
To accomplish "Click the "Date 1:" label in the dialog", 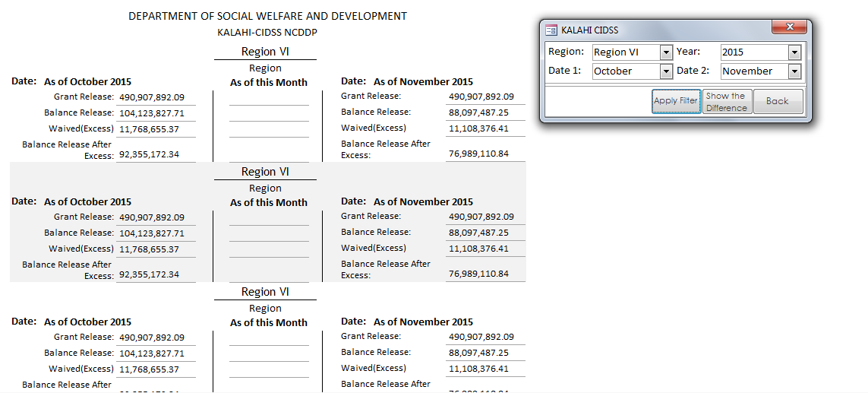I will [x=566, y=71].
